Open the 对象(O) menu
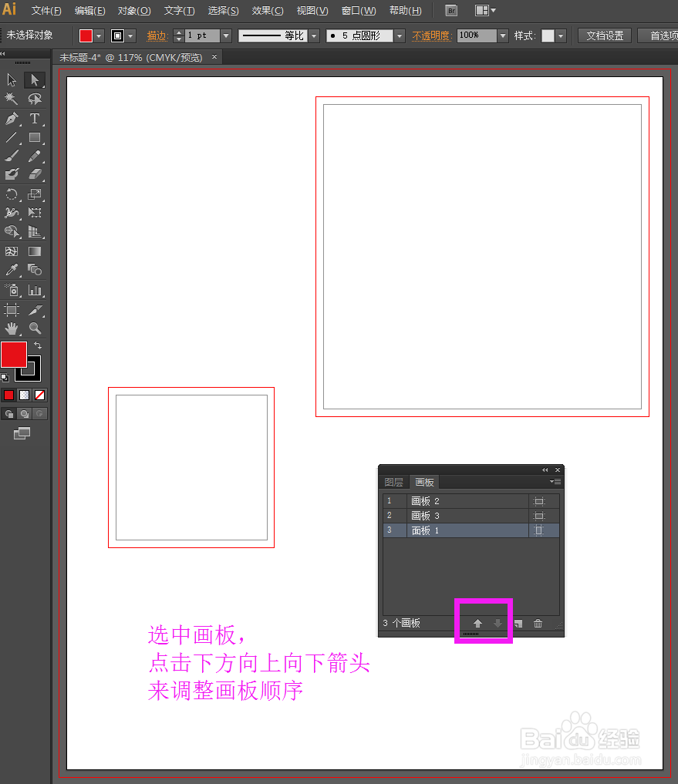 [134, 11]
